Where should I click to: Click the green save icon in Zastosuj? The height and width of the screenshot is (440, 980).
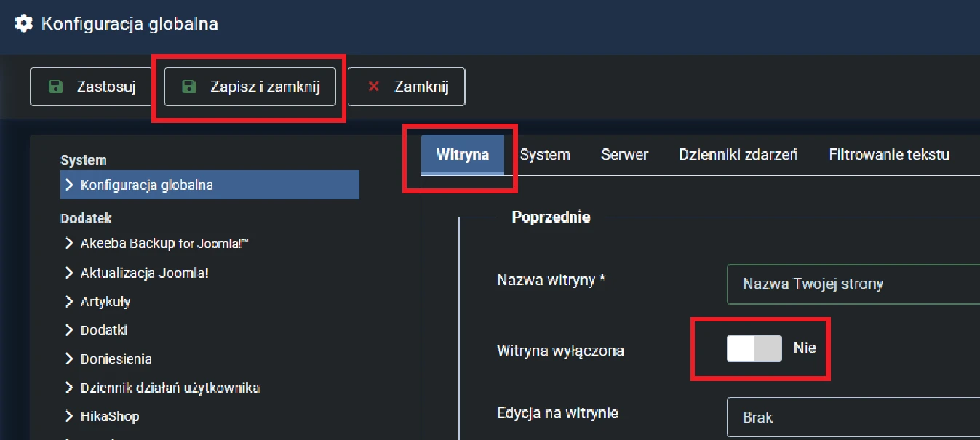(x=55, y=87)
